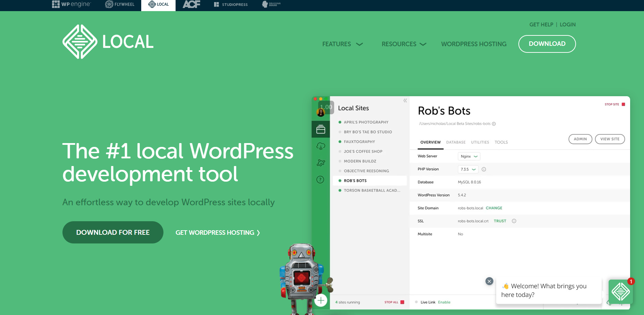Open the StudioPress brand link

click(x=231, y=5)
